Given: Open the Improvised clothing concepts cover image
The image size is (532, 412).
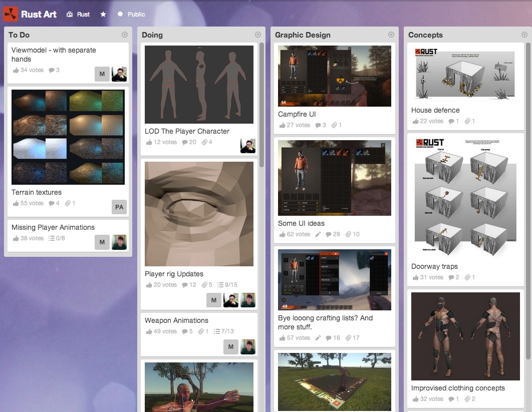Looking at the screenshot, I should point(465,336).
